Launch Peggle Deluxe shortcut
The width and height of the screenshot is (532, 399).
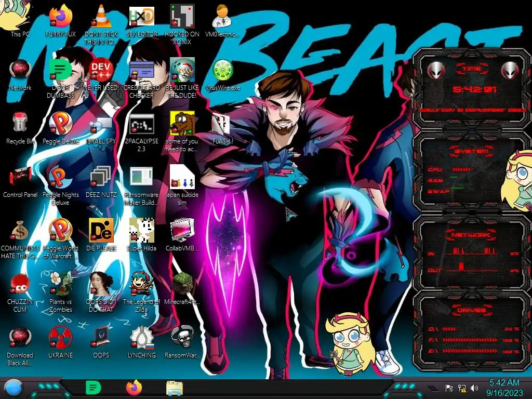[x=60, y=128]
